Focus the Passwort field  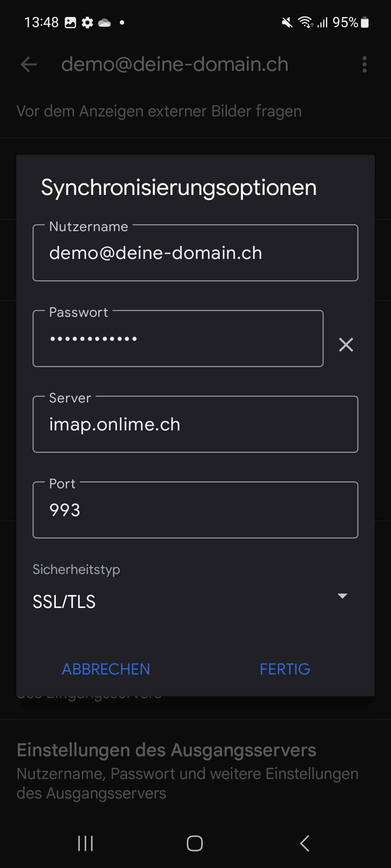[178, 339]
